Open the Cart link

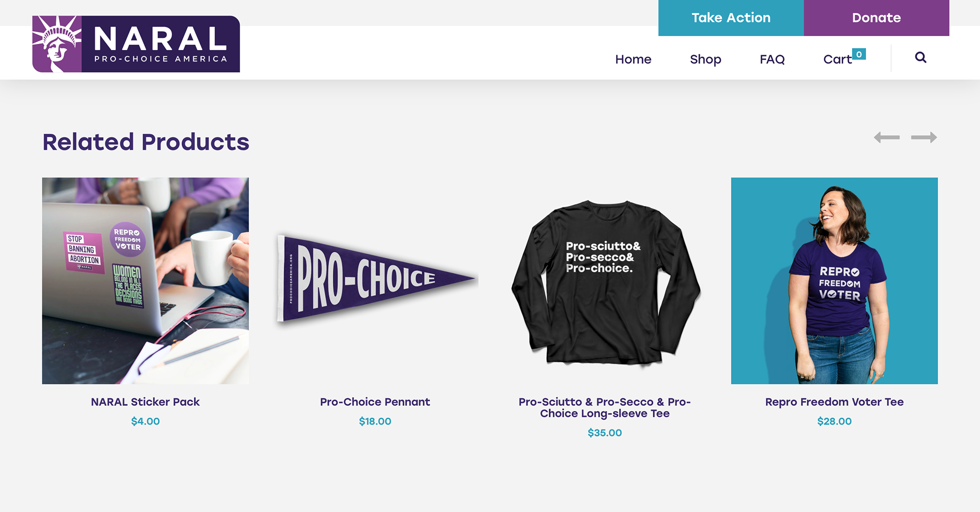pos(837,59)
